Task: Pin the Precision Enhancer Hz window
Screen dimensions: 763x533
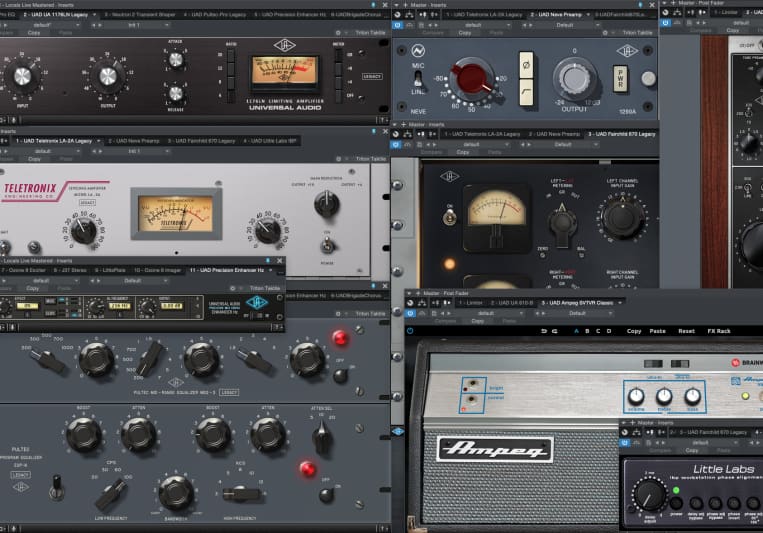Action: (x=268, y=260)
